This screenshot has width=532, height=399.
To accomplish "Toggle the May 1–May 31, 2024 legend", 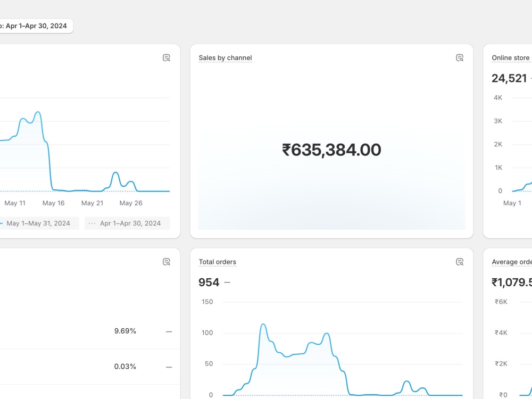I will (x=38, y=223).
